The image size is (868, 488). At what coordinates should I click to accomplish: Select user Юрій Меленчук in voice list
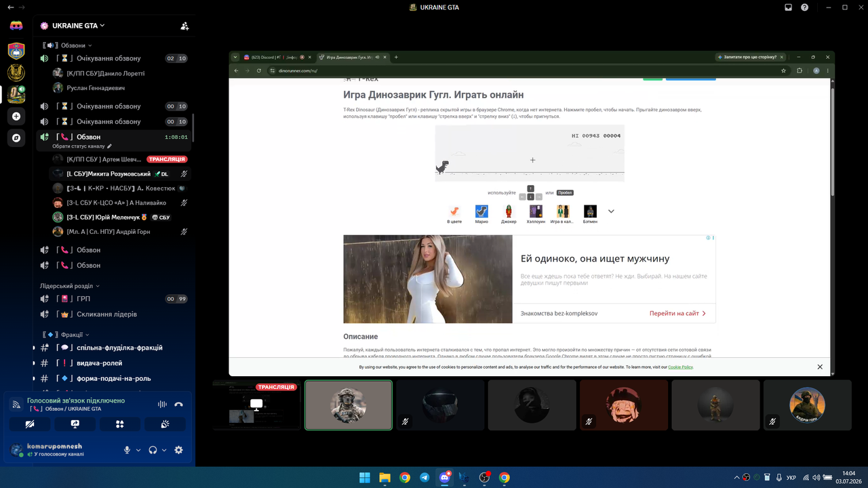[121, 218]
